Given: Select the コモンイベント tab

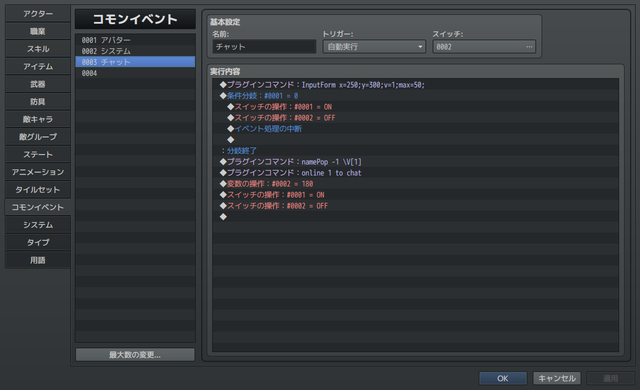Looking at the screenshot, I should pos(38,207).
